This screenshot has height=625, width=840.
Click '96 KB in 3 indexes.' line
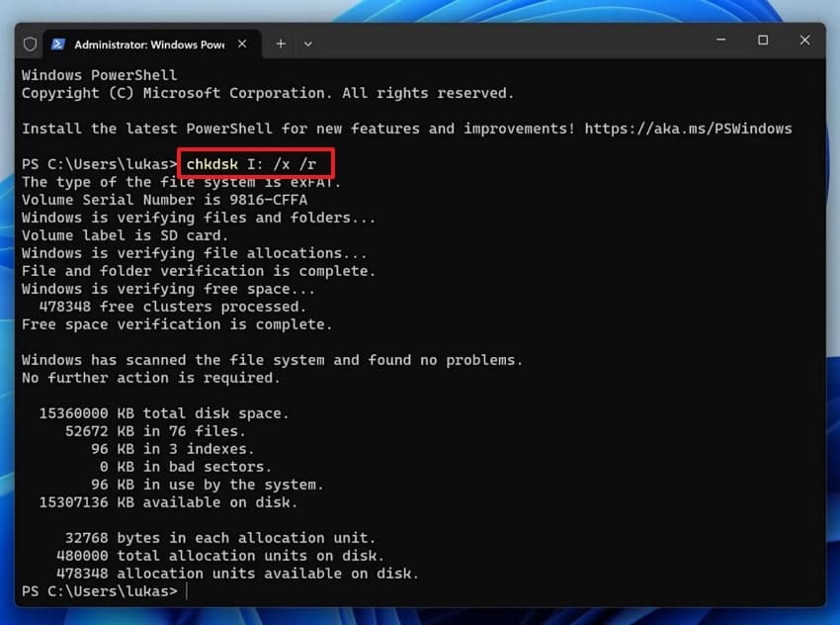173,449
